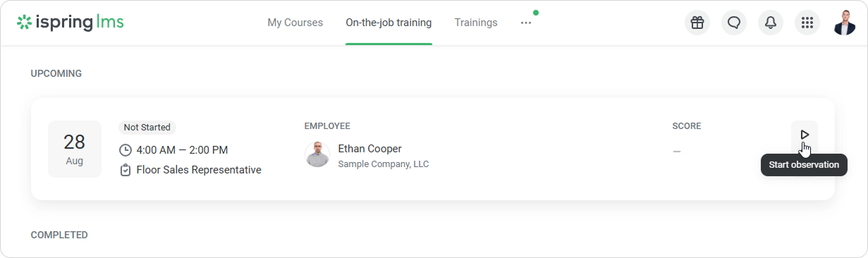Open the Floor Sales Representative checklist

199,170
